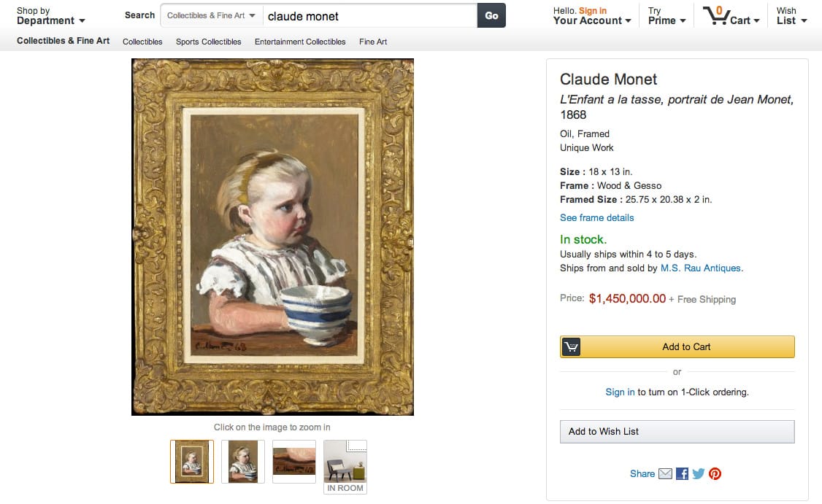Open the See frame details link

[x=596, y=217]
